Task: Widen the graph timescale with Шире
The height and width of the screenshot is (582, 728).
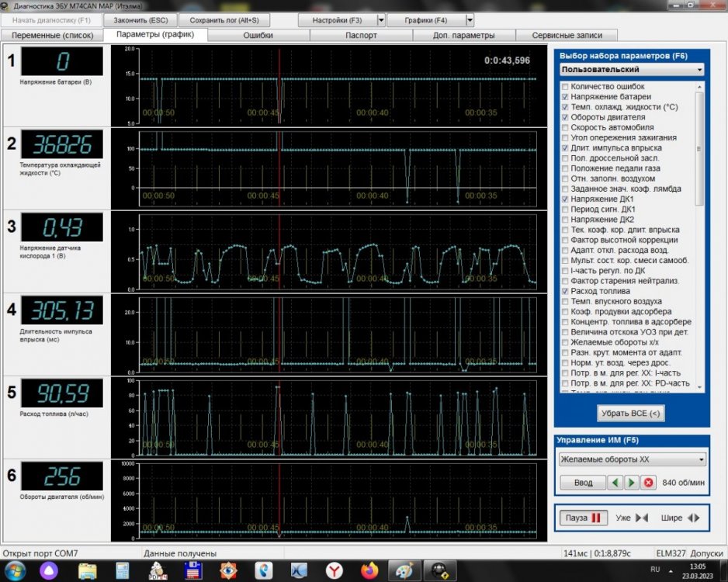Action: pyautogui.click(x=680, y=518)
